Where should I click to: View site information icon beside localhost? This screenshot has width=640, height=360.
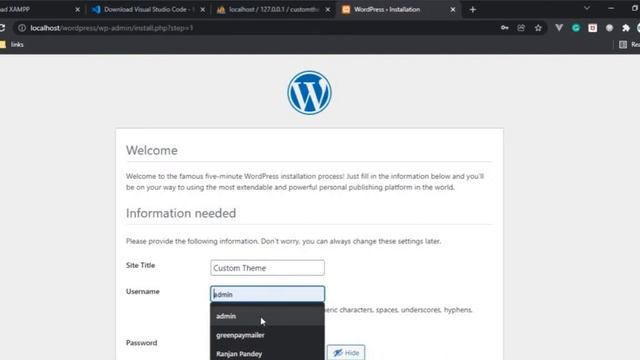[22, 28]
